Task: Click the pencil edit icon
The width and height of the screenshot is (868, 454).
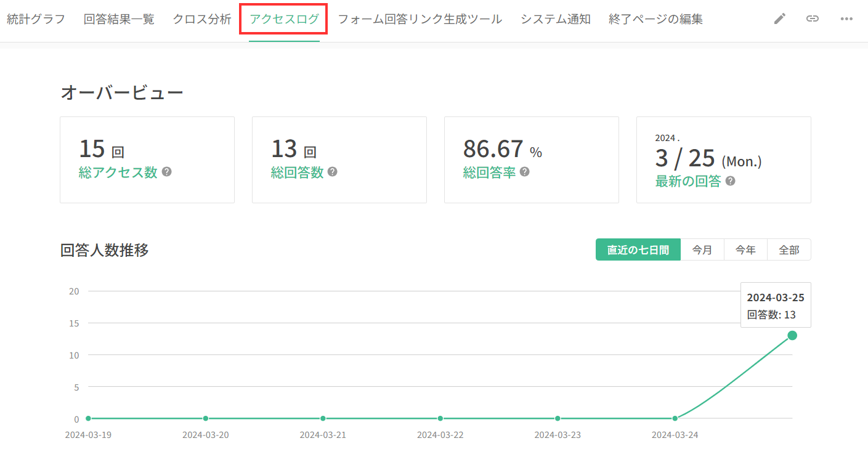Action: tap(780, 18)
